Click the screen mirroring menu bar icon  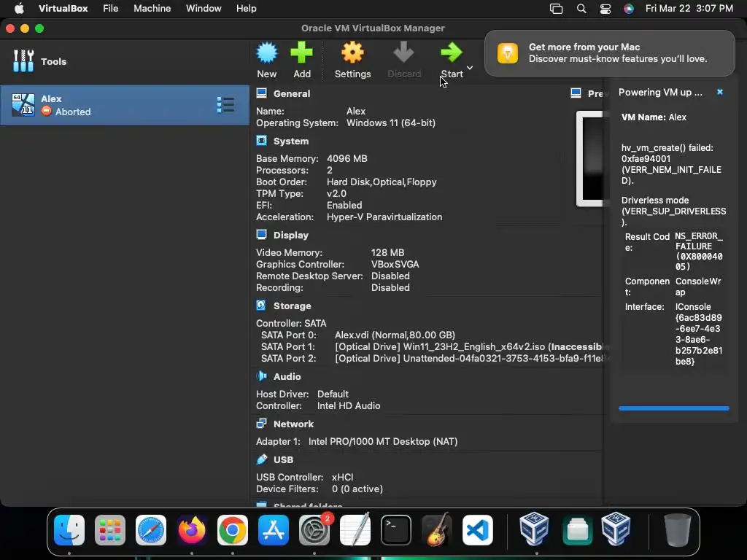click(556, 9)
